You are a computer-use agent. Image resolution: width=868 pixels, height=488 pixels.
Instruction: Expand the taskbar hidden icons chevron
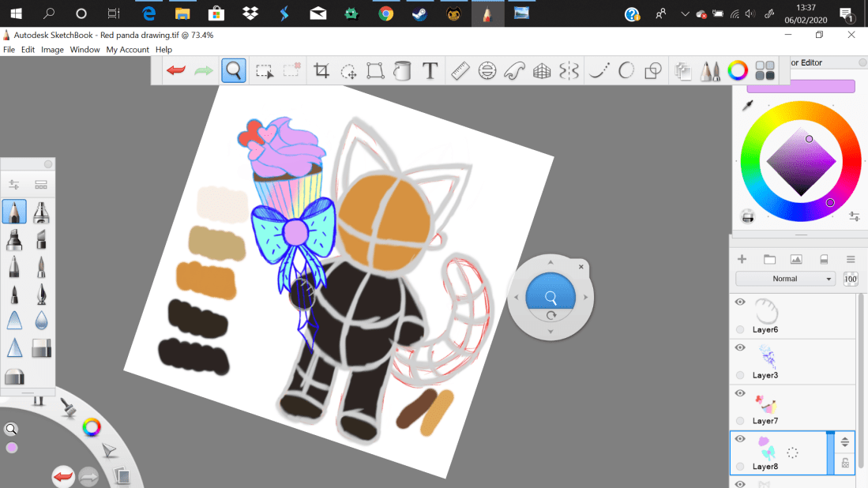tap(685, 13)
